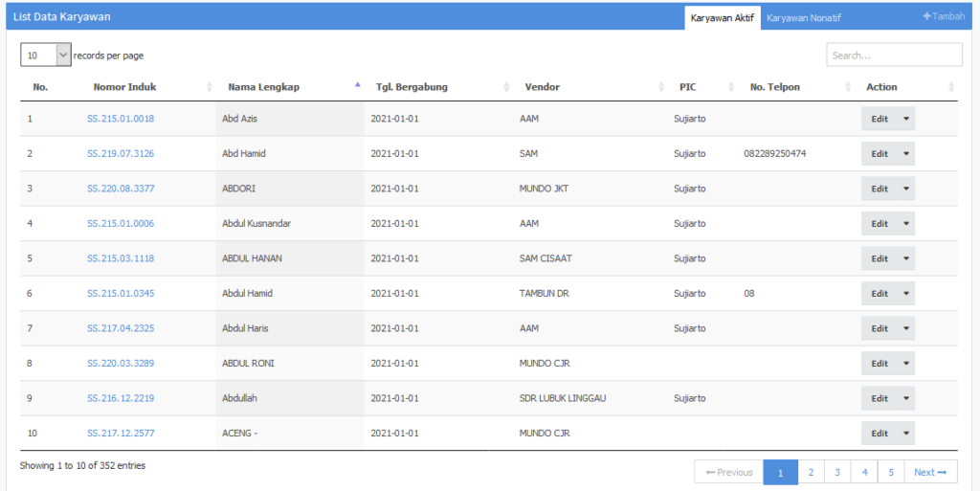Click the Previous page button
The height and width of the screenshot is (491, 980).
(728, 472)
